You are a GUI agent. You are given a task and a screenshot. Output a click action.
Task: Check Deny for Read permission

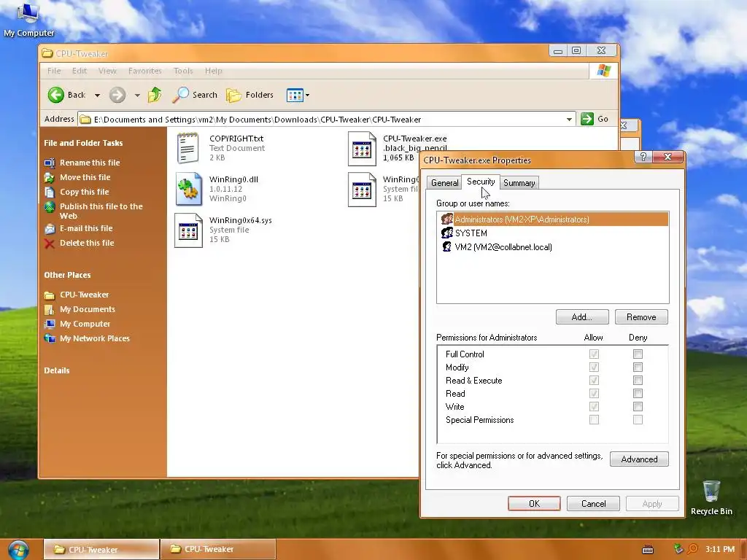click(x=638, y=393)
